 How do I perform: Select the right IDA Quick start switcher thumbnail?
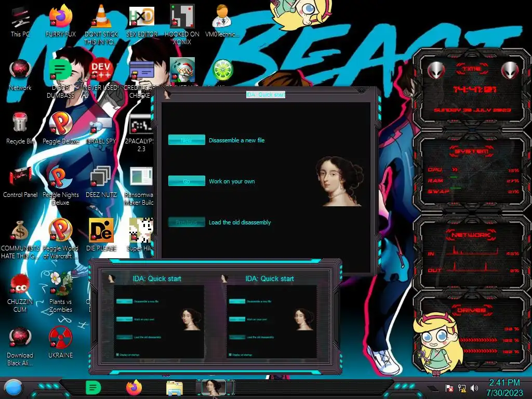pyautogui.click(x=270, y=316)
